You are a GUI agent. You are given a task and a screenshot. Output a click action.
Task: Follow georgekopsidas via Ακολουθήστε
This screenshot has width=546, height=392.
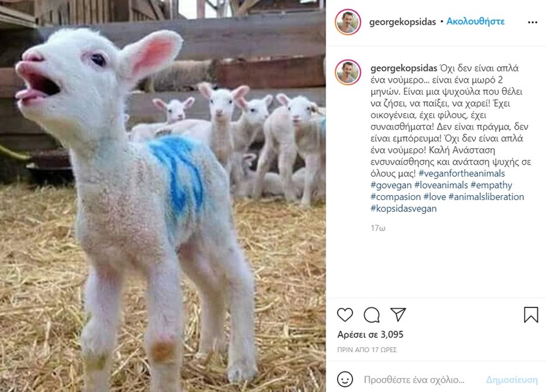[x=475, y=21]
